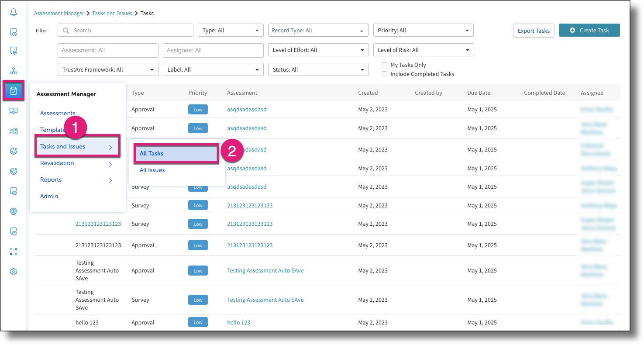
Task: Select the presenter screen icon below Assessment Manager
Action: pyautogui.click(x=14, y=111)
